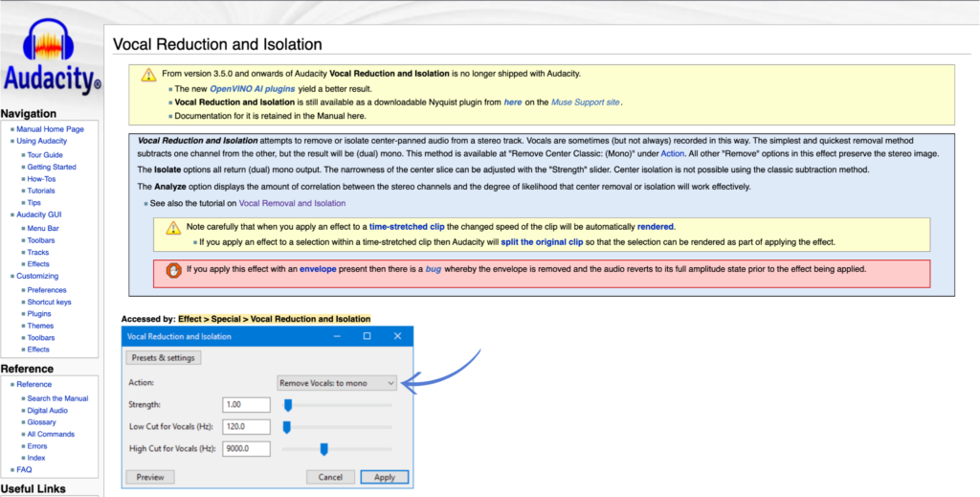Open Glossary link

(x=42, y=422)
